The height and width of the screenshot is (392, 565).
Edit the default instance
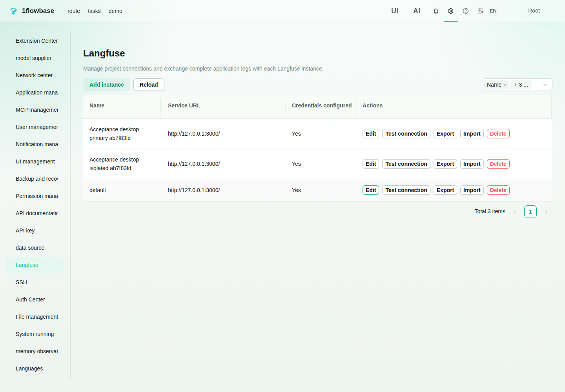(x=371, y=190)
